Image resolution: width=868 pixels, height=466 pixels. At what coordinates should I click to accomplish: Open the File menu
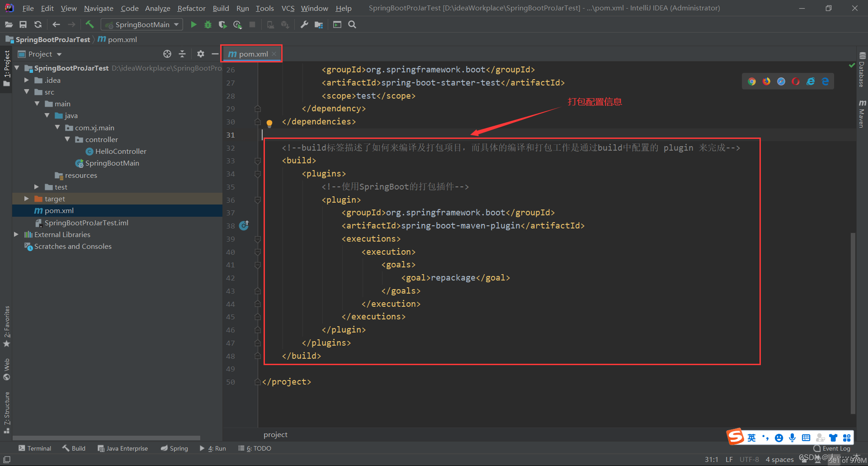pos(28,8)
